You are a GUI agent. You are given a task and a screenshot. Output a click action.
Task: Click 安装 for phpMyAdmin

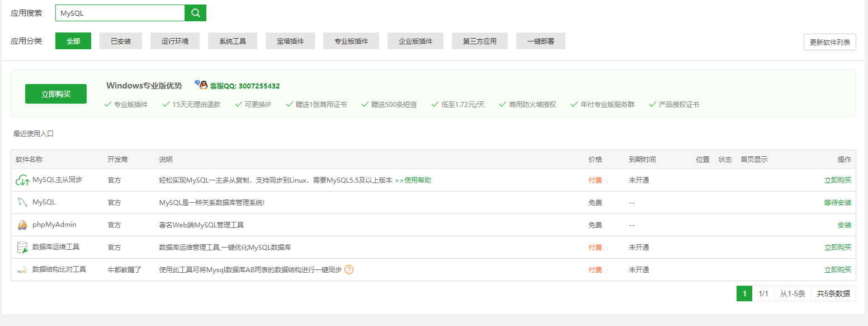845,225
